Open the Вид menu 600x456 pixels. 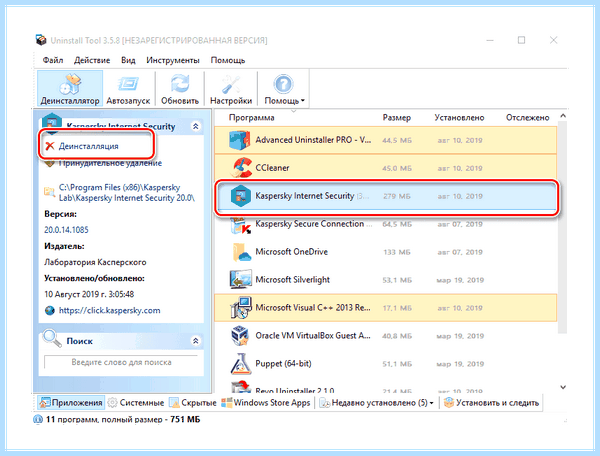click(128, 60)
